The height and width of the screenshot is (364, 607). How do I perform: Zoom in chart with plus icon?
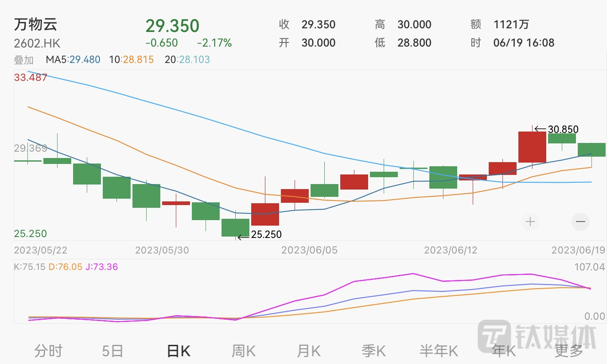(530, 222)
